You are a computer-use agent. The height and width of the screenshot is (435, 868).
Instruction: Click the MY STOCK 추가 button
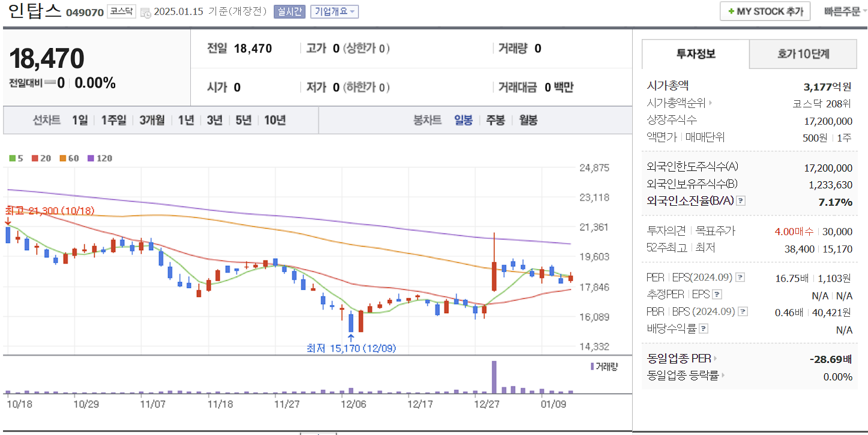pyautogui.click(x=765, y=11)
